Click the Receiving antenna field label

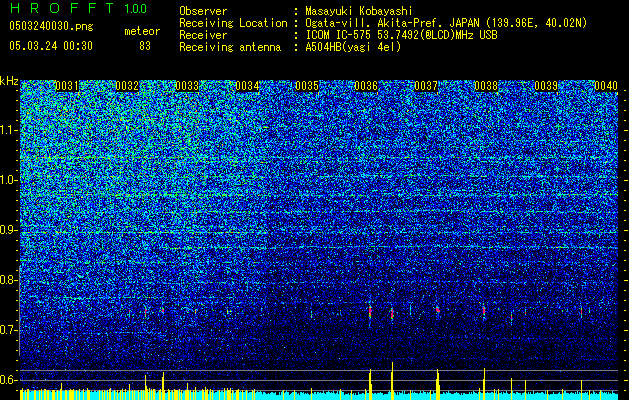(x=230, y=47)
